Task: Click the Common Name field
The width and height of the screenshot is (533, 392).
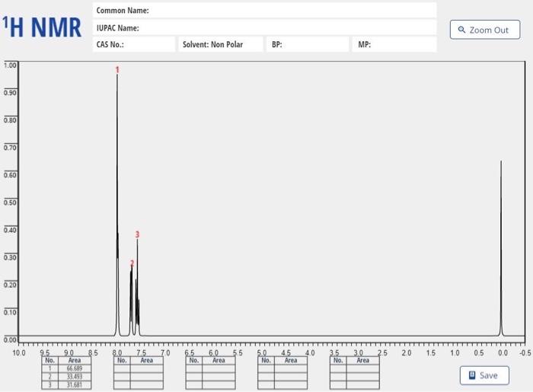Action: tap(264, 10)
